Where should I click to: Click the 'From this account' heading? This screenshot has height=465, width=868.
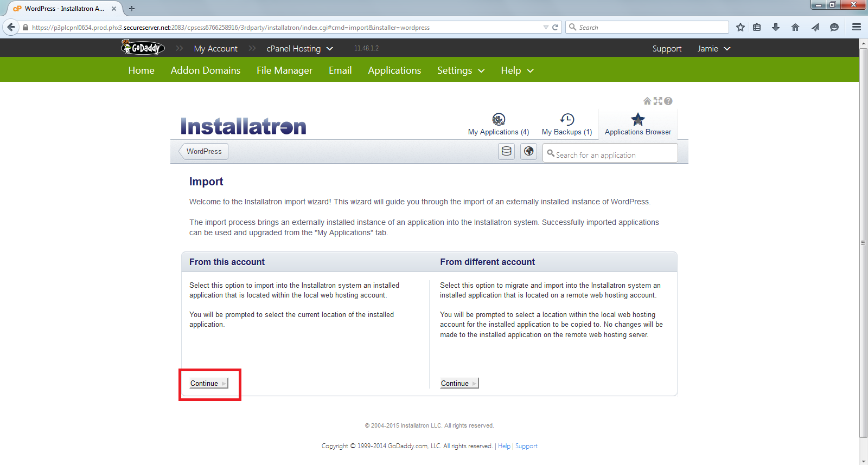[227, 262]
